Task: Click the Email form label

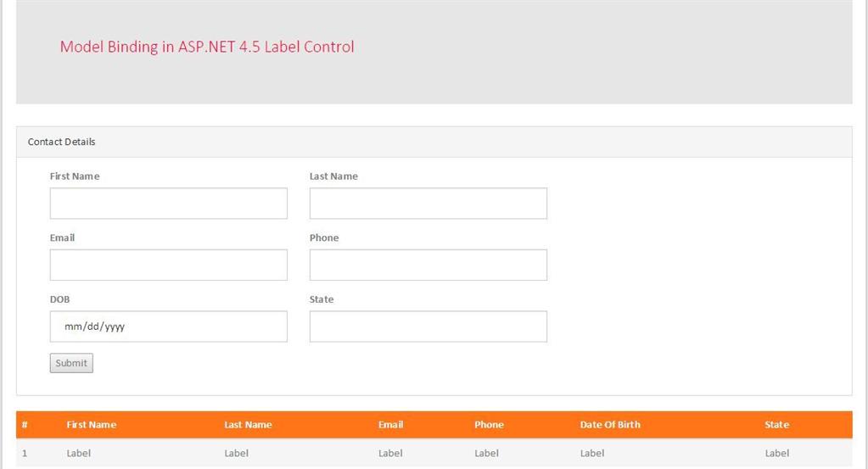Action: [x=62, y=237]
